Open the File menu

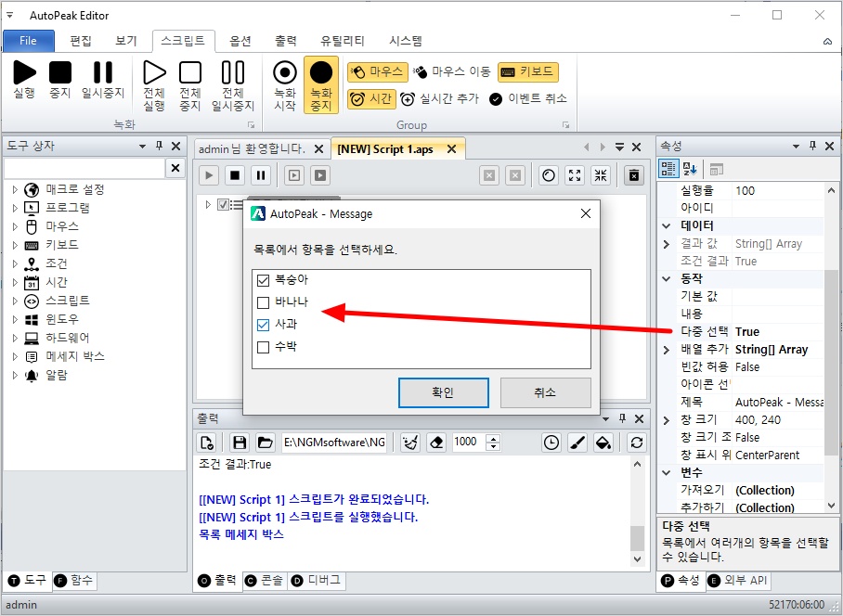[x=29, y=41]
